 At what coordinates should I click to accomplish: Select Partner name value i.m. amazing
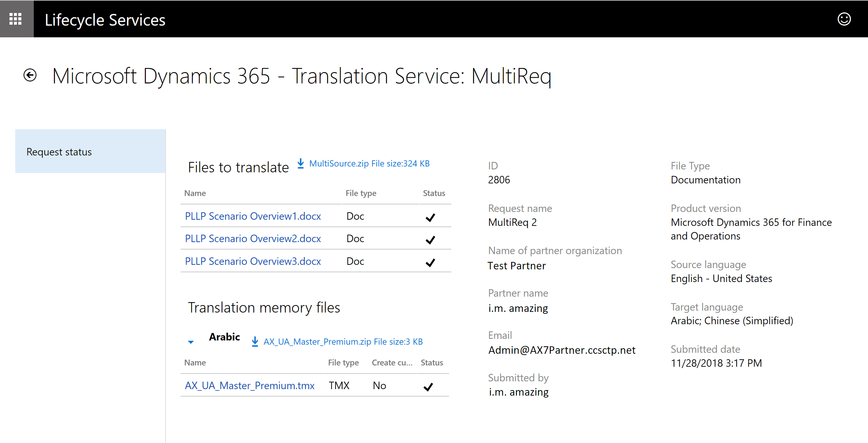tap(518, 308)
